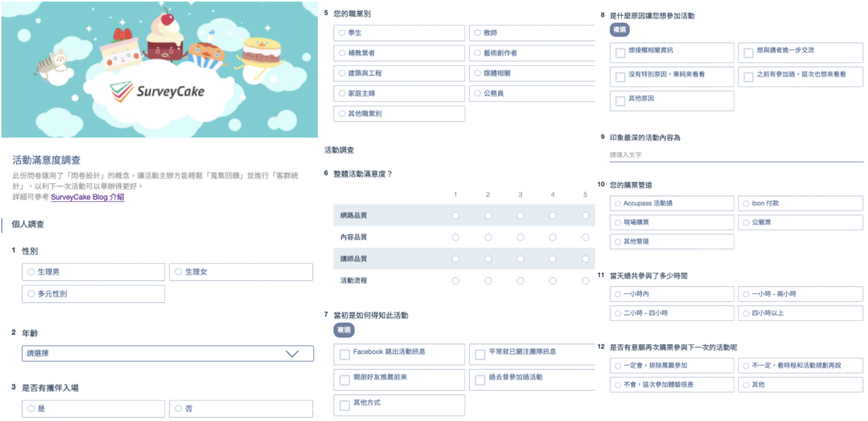Image resolution: width=868 pixels, height=421 pixels.
Task: Check Facebook 跳出活動訊息 checkbox
Action: (345, 355)
